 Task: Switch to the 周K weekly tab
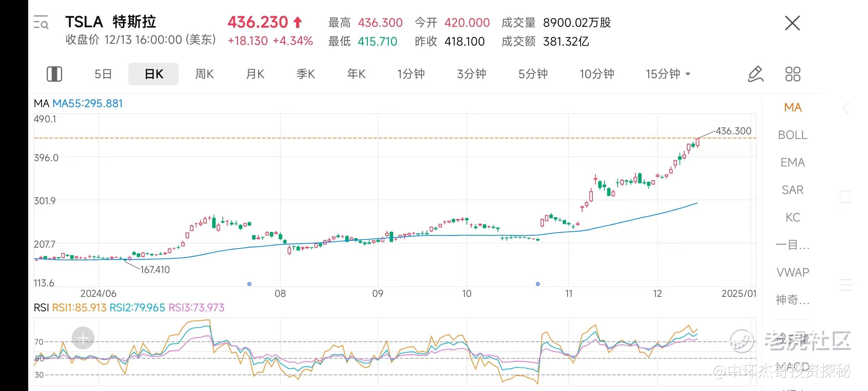[x=204, y=74]
